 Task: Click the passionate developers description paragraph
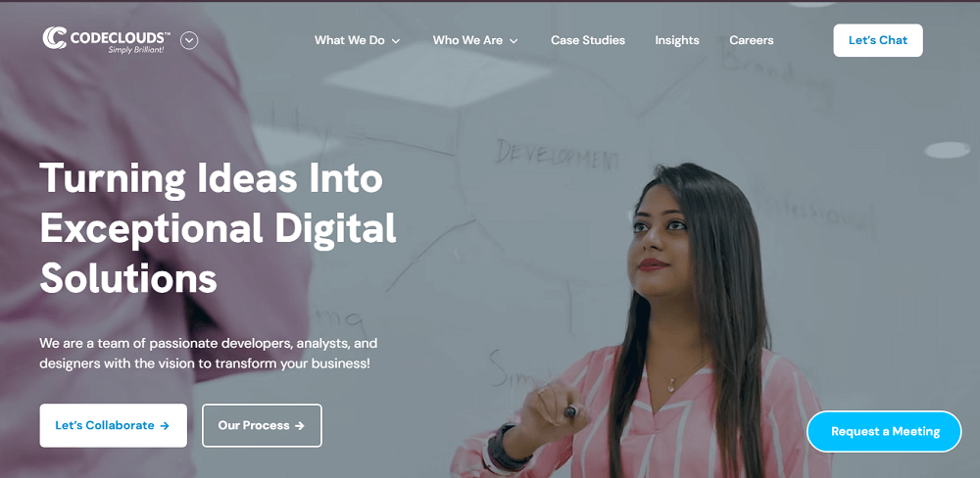click(208, 353)
